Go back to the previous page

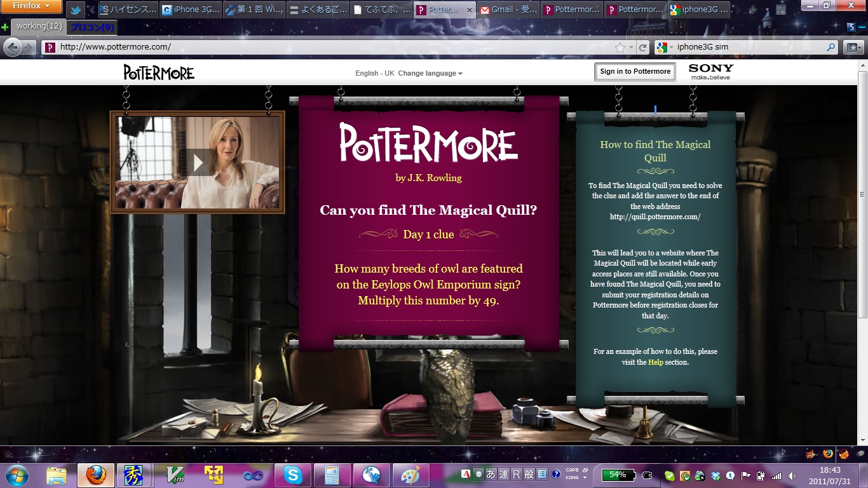[12, 47]
